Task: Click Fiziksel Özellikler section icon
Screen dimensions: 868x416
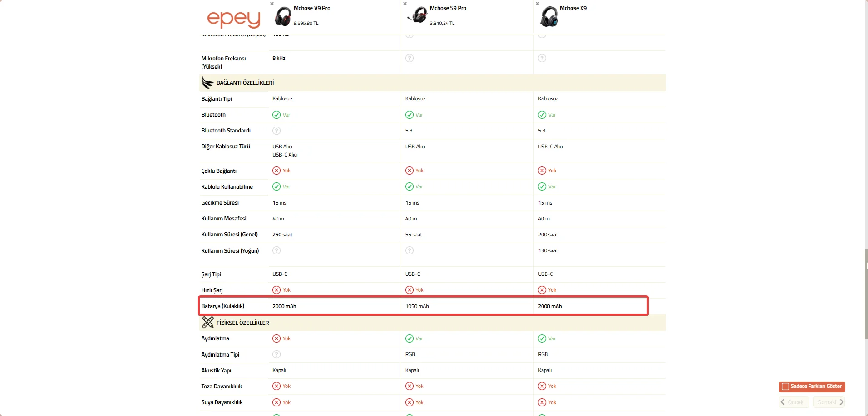Action: click(208, 323)
